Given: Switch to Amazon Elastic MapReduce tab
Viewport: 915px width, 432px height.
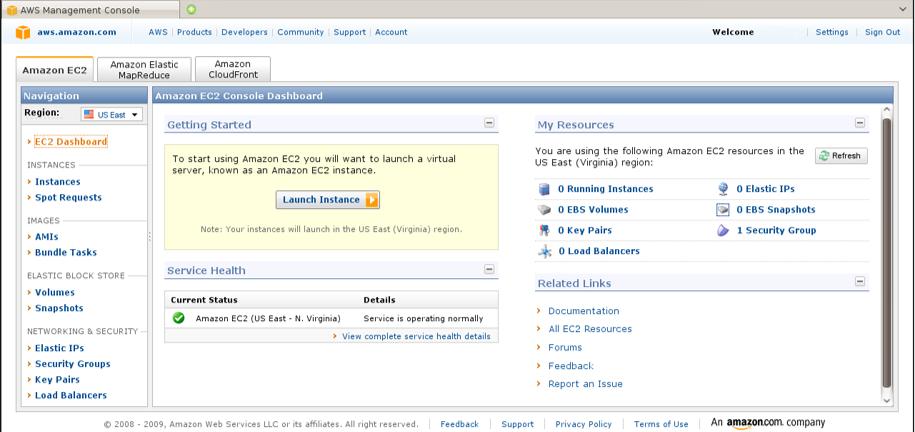Looking at the screenshot, I should click(x=144, y=69).
